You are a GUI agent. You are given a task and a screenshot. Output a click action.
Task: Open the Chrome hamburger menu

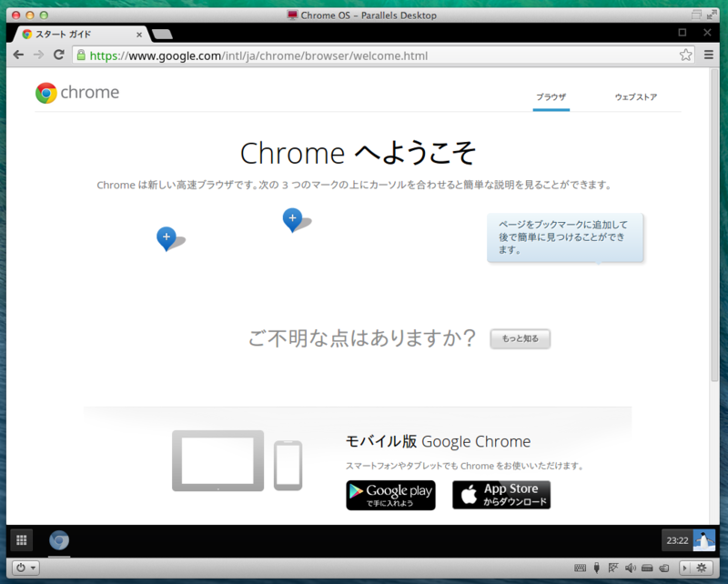tap(709, 55)
